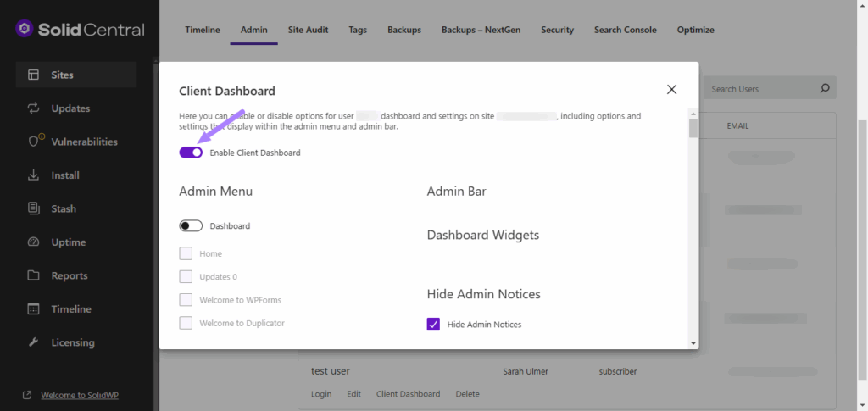Uncheck the Hide Admin Notices checkbox
This screenshot has width=868, height=411.
[433, 324]
